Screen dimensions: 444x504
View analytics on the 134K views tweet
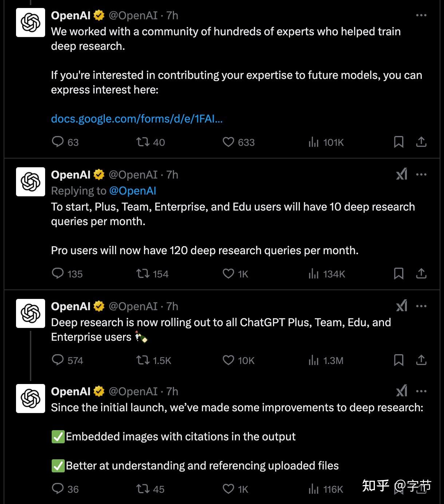[x=314, y=274]
